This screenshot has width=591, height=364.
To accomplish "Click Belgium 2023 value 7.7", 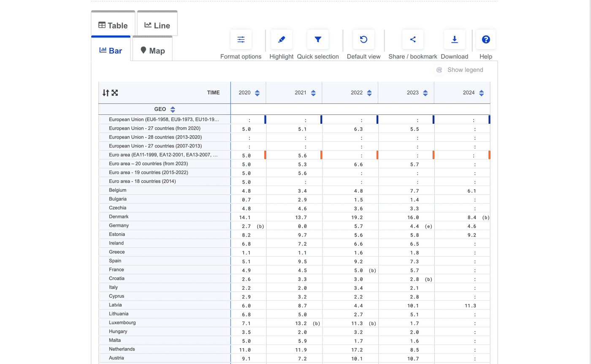I will point(415,191).
